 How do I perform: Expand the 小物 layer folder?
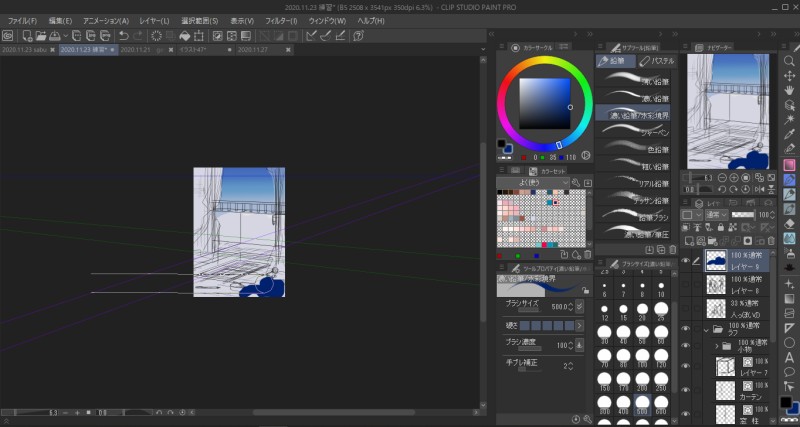716,346
